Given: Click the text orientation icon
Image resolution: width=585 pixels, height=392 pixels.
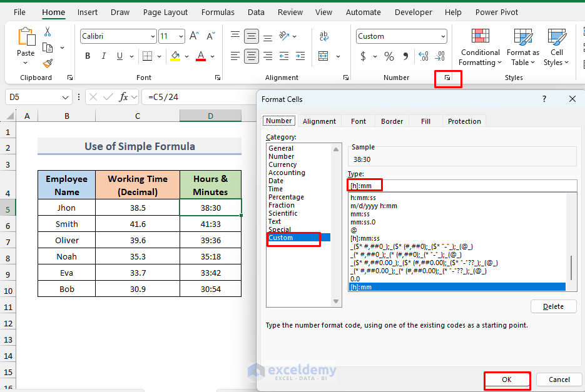Looking at the screenshot, I should [284, 36].
